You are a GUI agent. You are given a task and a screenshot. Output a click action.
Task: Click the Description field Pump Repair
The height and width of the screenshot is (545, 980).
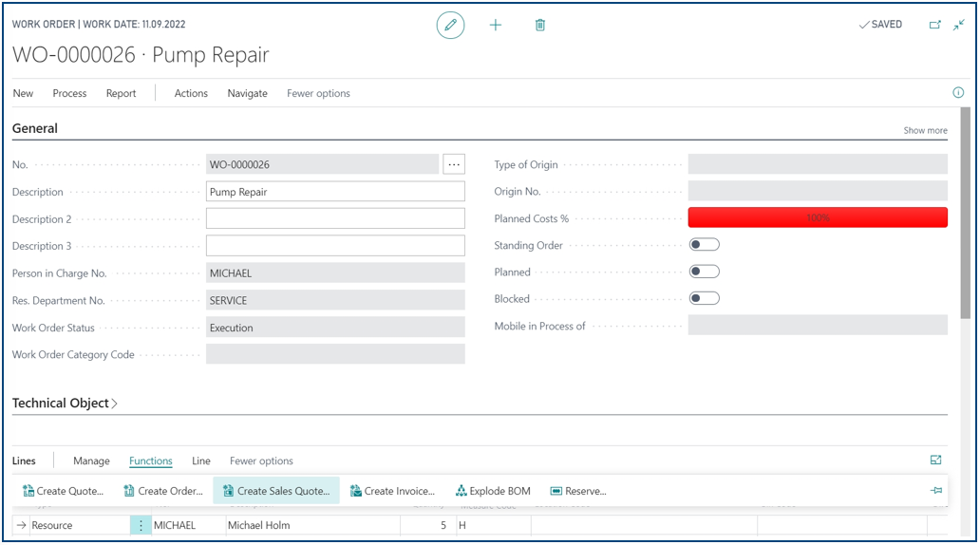[335, 191]
